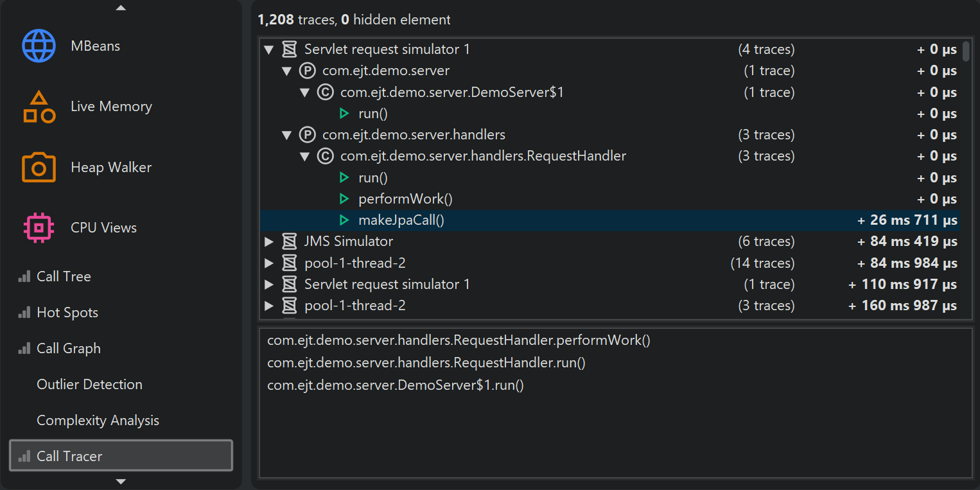Click the JMS Simulator thread icon
Viewport: 980px width, 490px height.
(x=289, y=241)
